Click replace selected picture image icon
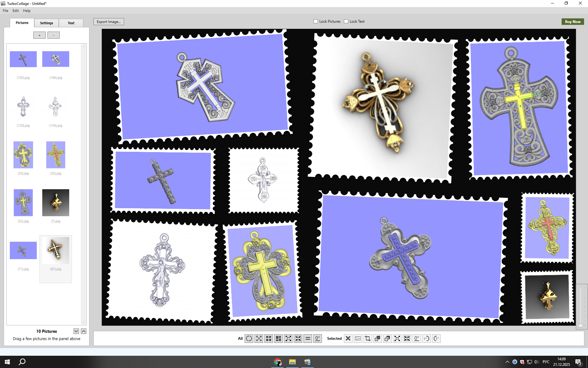This screenshot has height=368, width=588. [358, 339]
